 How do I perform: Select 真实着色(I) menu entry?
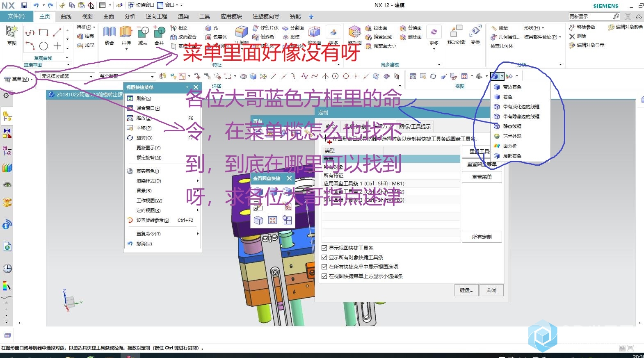tap(163, 171)
